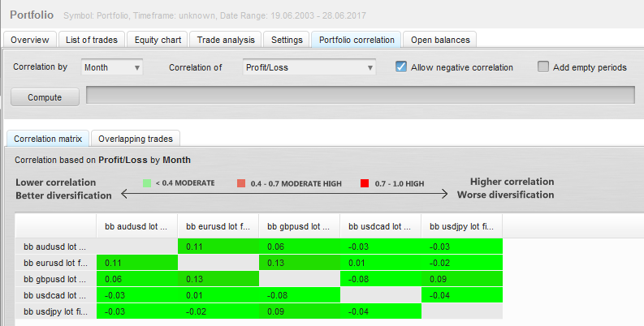Open the Overview tab
This screenshot has height=326, width=644.
pos(30,39)
